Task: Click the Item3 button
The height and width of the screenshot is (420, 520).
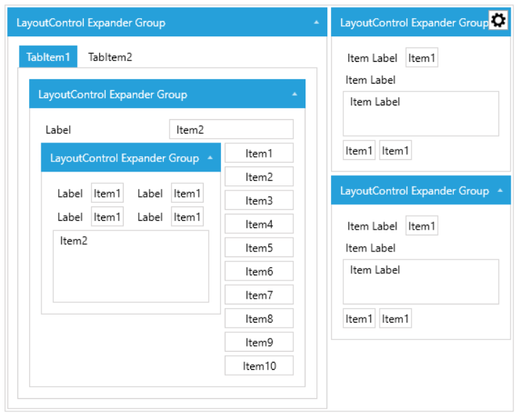Action: pos(259,201)
